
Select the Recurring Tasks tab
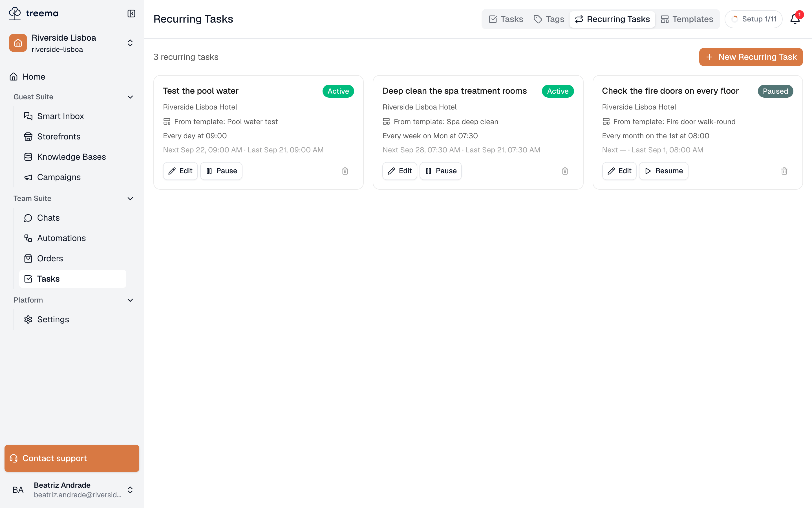[612, 19]
